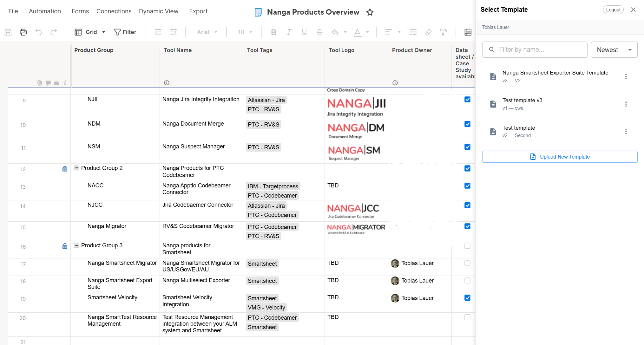This screenshot has height=345, width=644.
Task: Open the File menu
Action: (13, 11)
